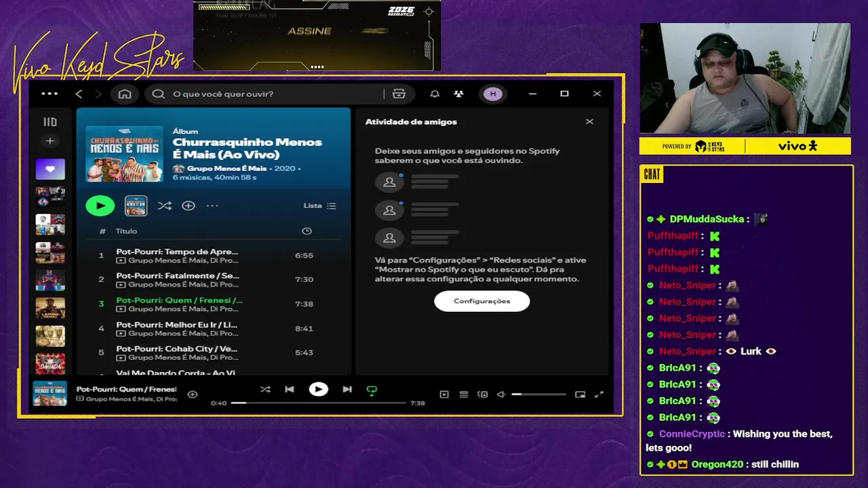Click the overlay 'ASSINE' banner
The height and width of the screenshot is (488, 868).
(x=309, y=31)
